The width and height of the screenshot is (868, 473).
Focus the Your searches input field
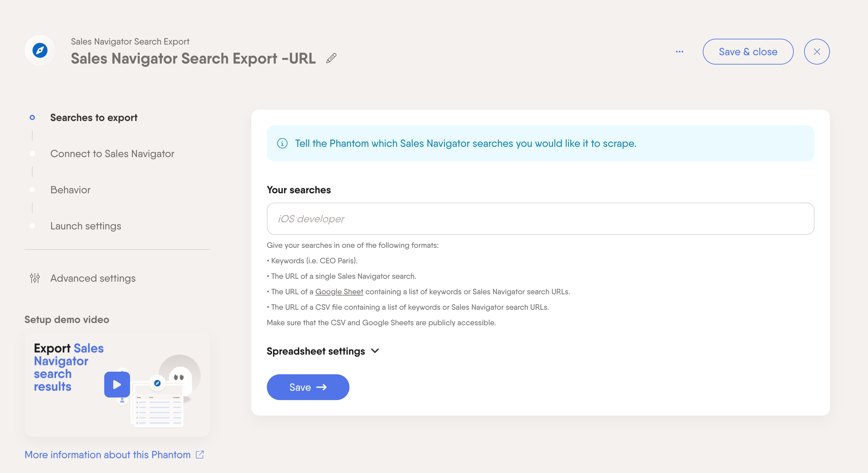(540, 219)
